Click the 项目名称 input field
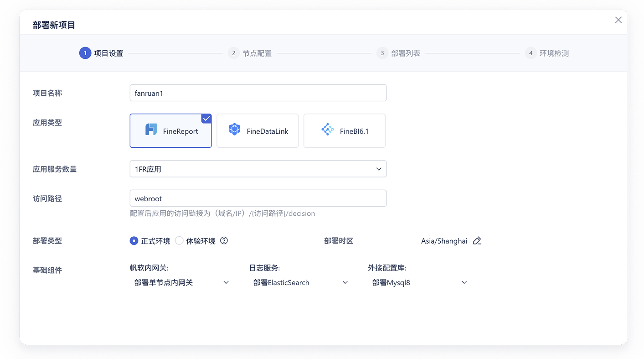 pyautogui.click(x=258, y=93)
